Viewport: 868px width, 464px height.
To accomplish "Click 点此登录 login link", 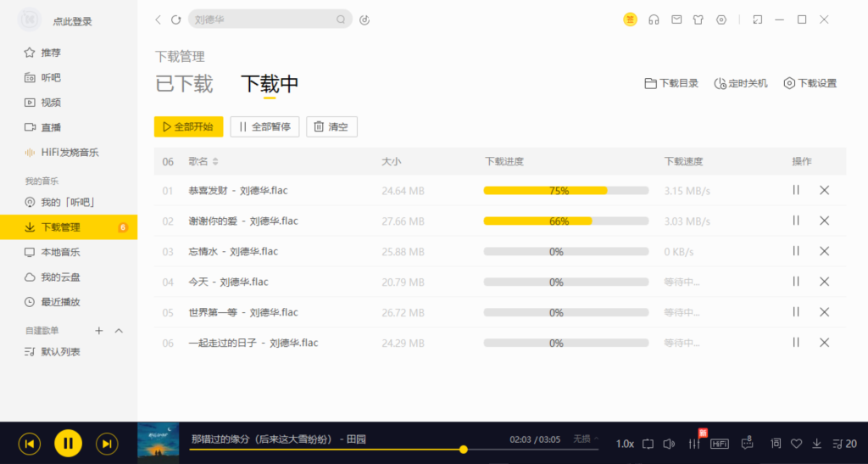I will coord(73,21).
